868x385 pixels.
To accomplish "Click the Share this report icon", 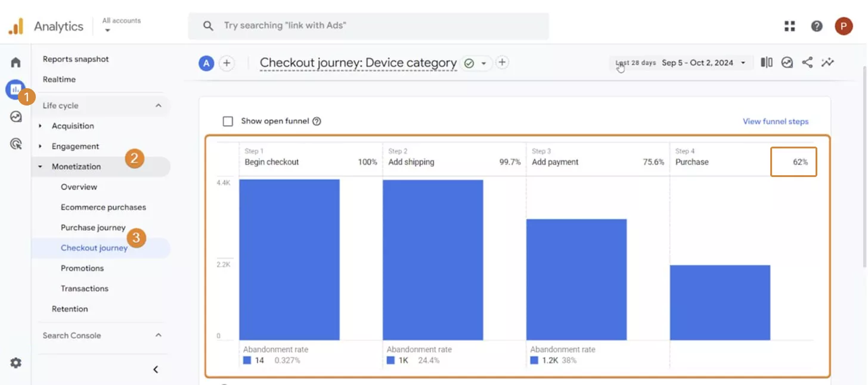I will 807,63.
